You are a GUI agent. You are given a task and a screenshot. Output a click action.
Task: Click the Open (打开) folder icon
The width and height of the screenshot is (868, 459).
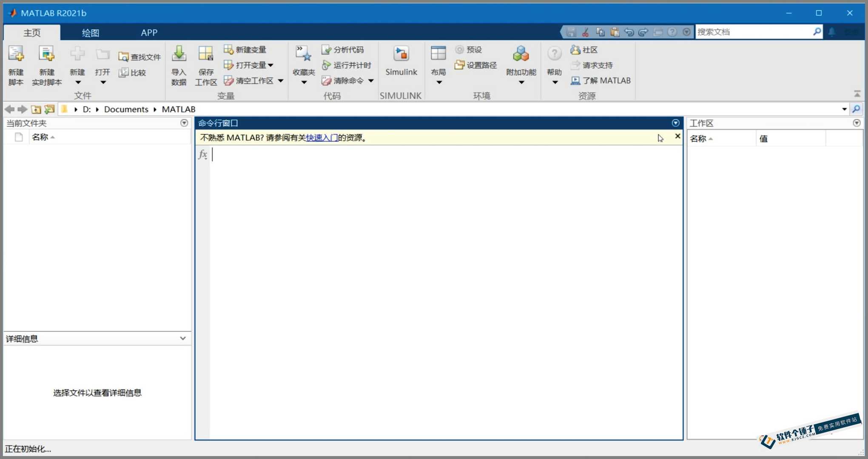(x=102, y=54)
